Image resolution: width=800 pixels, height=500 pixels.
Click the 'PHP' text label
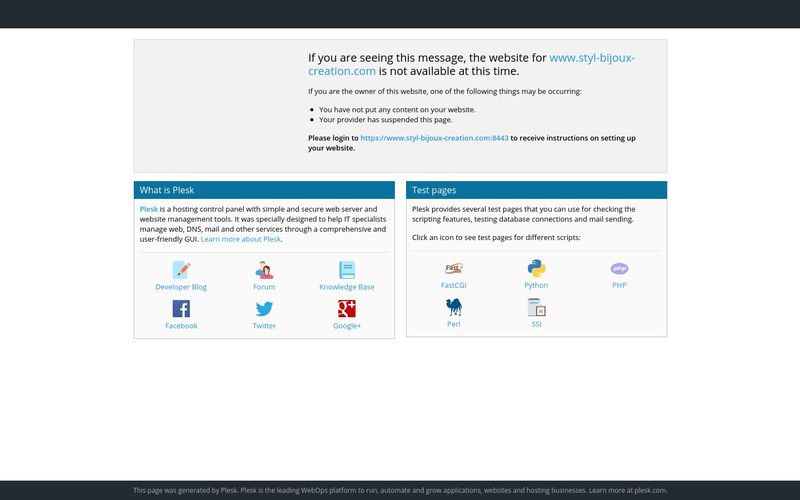[619, 286]
